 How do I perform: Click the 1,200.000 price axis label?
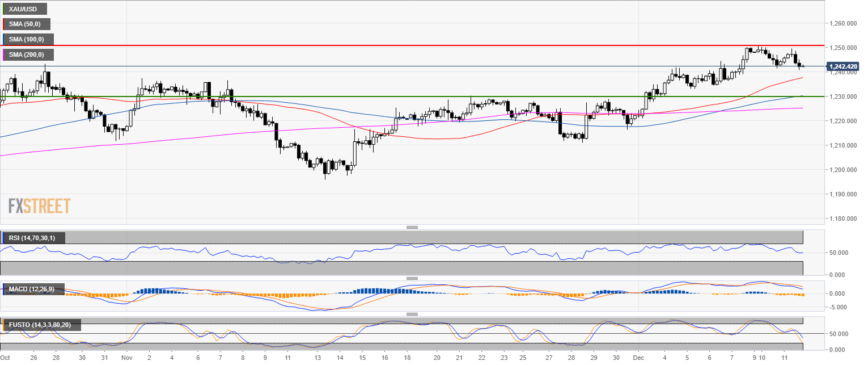(x=841, y=170)
